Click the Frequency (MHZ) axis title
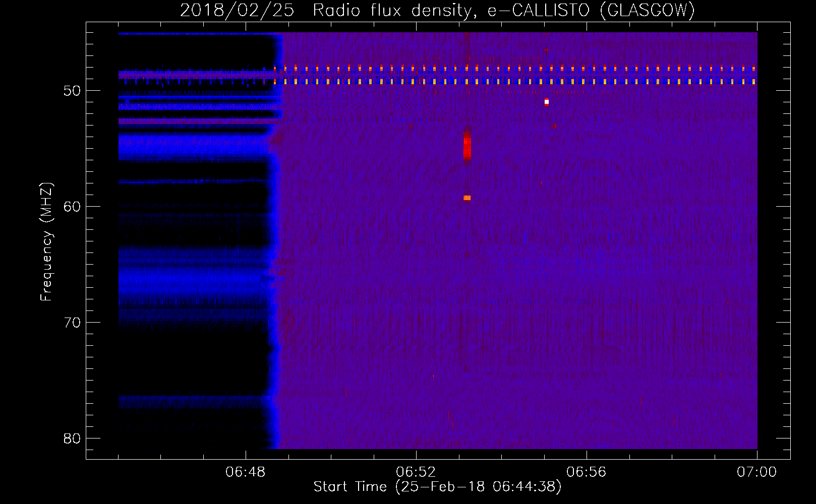 click(x=46, y=241)
